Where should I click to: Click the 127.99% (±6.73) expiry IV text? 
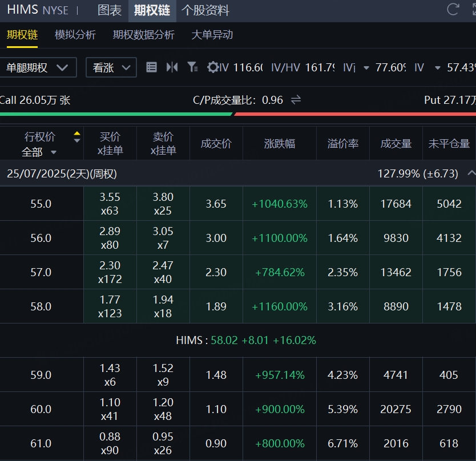418,173
